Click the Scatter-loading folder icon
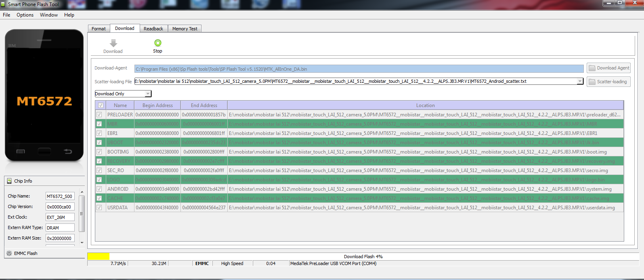 [x=592, y=82]
